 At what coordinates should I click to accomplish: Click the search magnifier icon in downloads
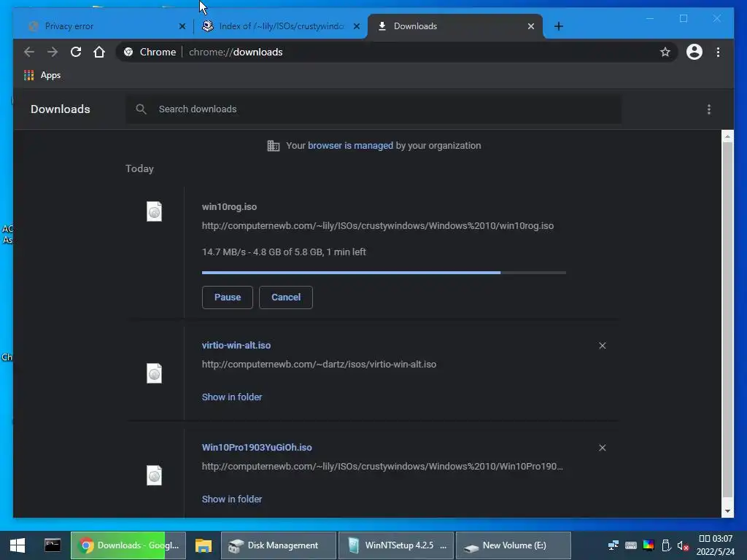coord(141,109)
